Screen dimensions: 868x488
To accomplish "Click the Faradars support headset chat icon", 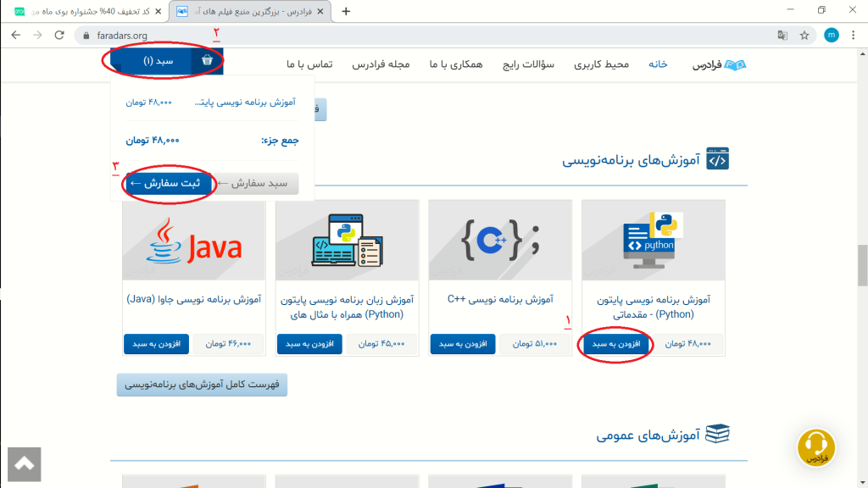I will (x=816, y=447).
